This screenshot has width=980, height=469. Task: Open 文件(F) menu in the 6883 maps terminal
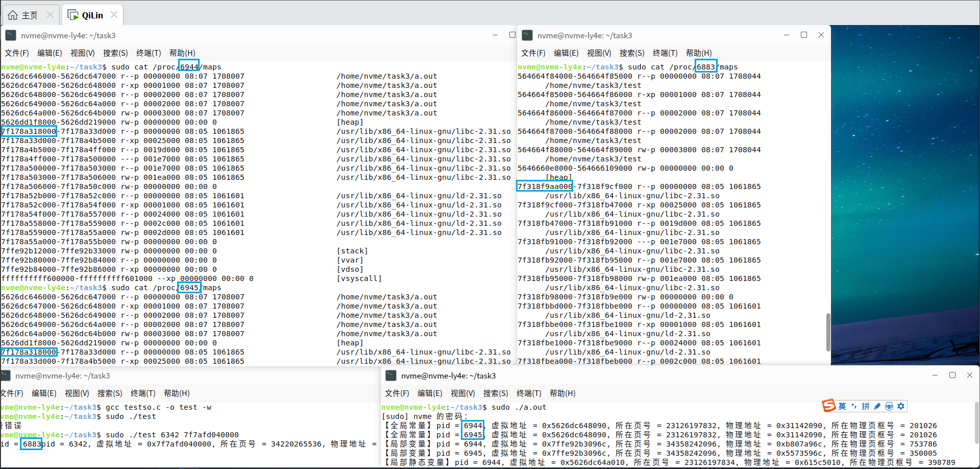(533, 53)
